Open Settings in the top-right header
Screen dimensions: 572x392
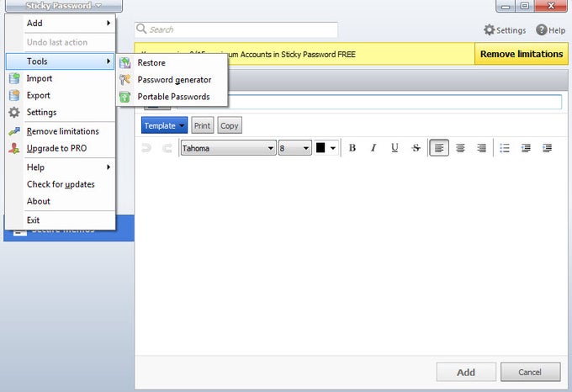coord(505,30)
